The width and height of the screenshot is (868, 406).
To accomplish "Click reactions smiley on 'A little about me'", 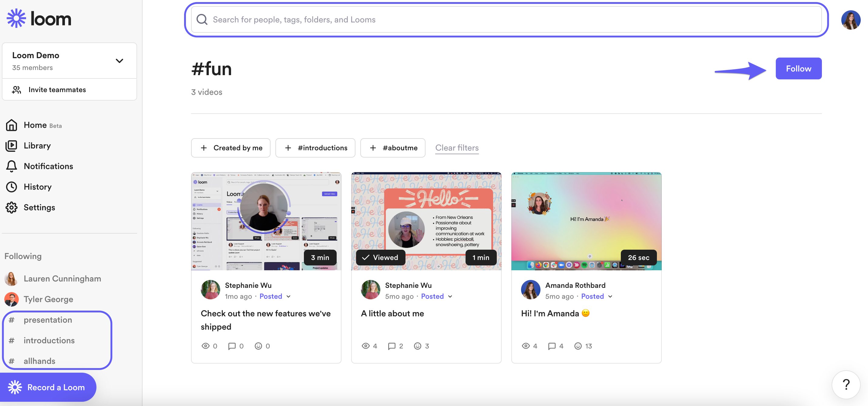I will tap(418, 346).
